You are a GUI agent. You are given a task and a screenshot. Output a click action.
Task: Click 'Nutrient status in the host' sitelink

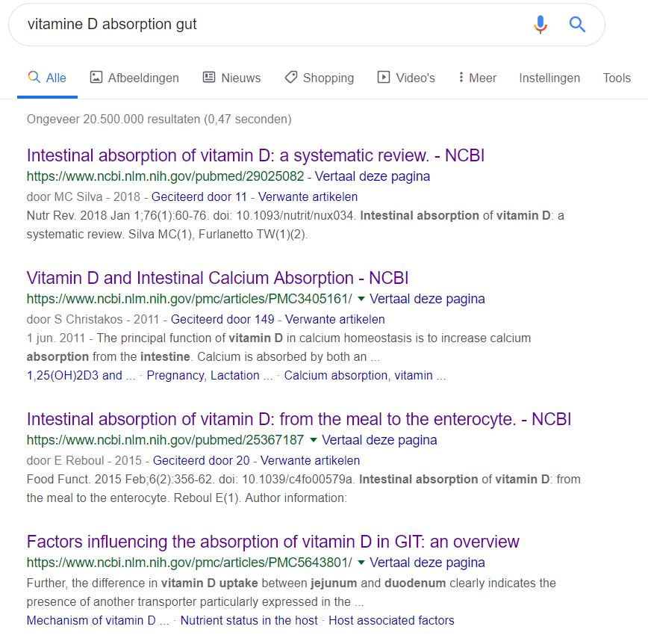click(x=249, y=620)
